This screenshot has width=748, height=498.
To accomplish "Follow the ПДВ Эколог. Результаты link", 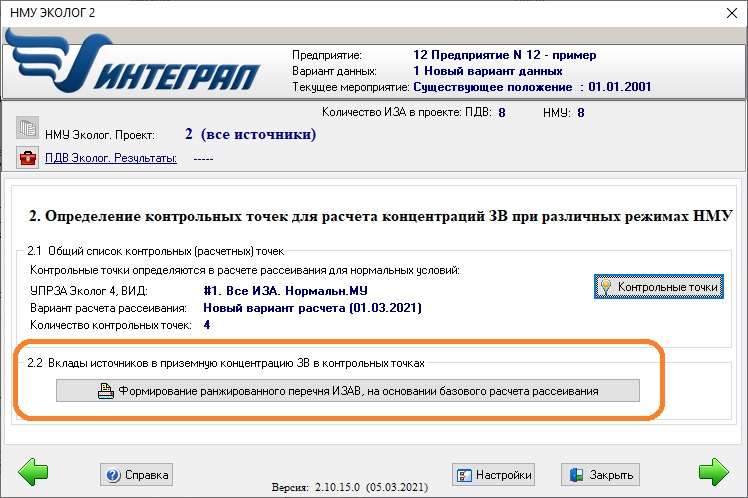I will [x=111, y=158].
